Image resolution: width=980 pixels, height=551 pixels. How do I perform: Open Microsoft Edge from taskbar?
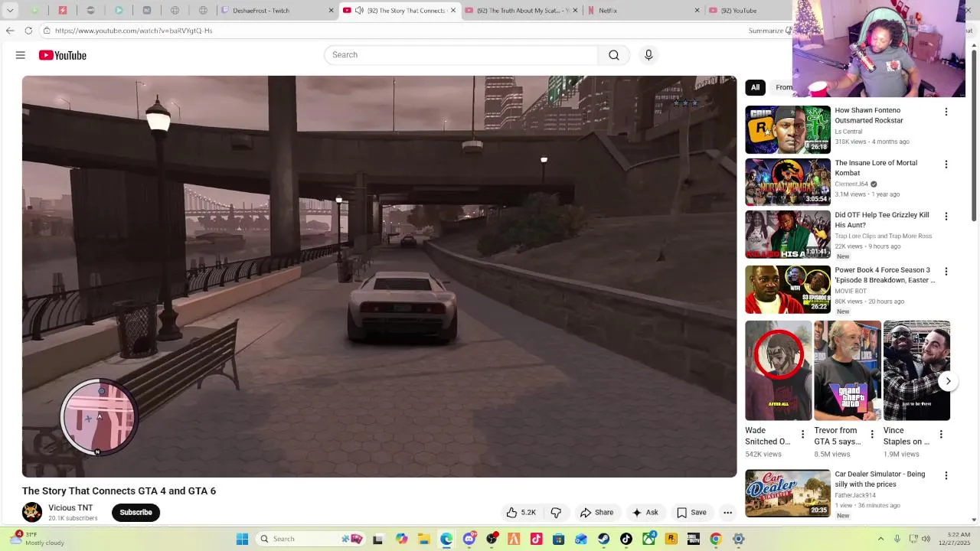[446, 539]
